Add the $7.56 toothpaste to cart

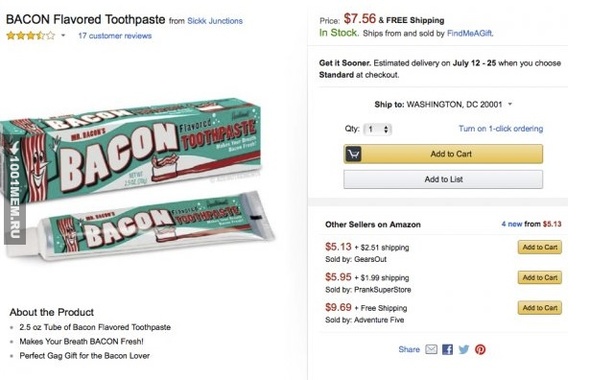[443, 154]
